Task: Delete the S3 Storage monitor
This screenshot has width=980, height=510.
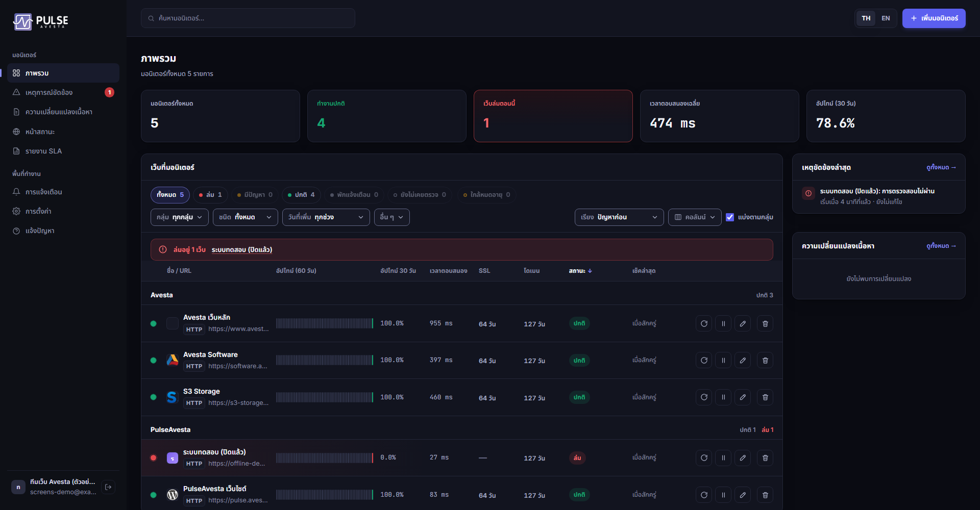Action: click(765, 397)
